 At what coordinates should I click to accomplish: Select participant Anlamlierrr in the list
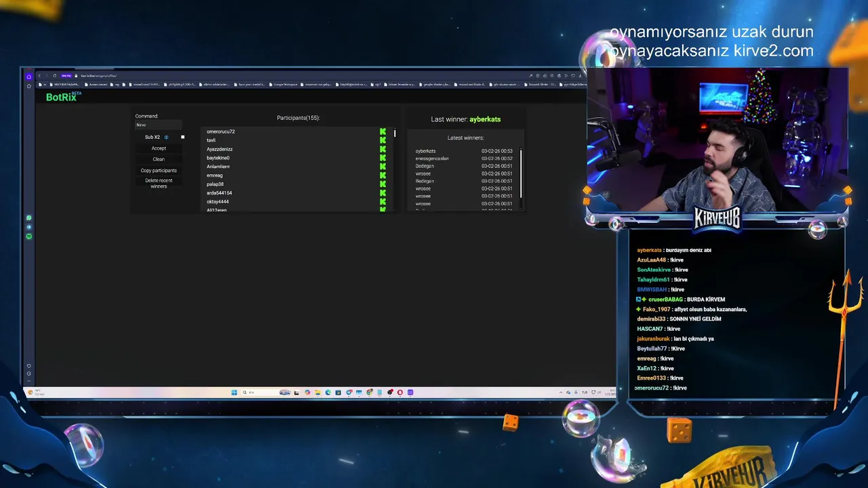pyautogui.click(x=218, y=167)
